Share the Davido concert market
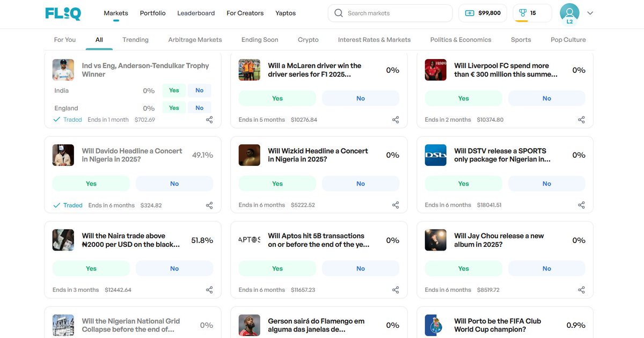 click(x=209, y=205)
